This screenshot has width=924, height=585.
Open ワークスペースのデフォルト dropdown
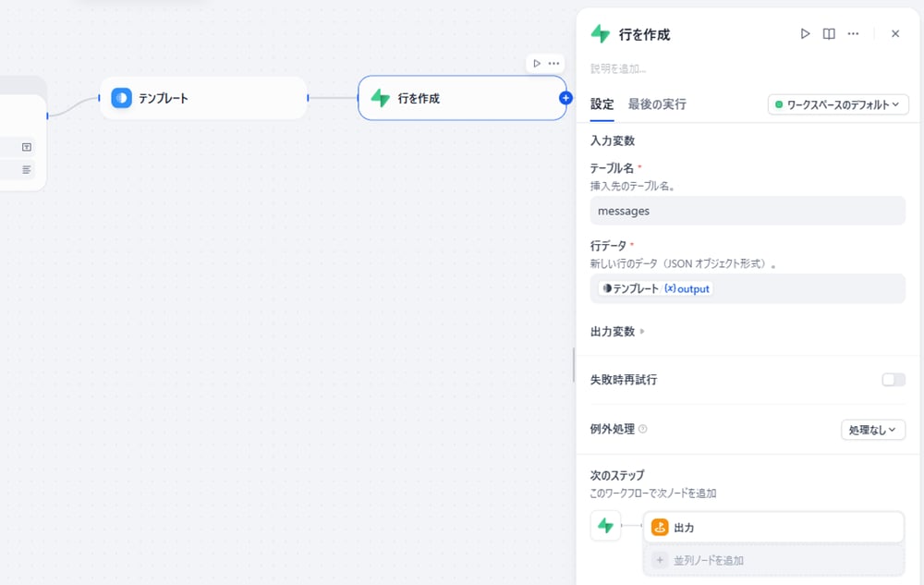(837, 104)
